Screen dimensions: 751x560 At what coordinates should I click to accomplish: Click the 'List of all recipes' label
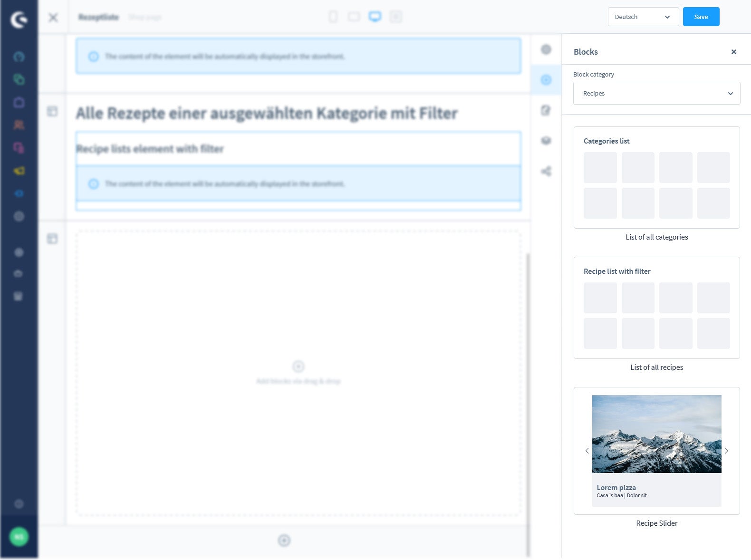tap(656, 367)
